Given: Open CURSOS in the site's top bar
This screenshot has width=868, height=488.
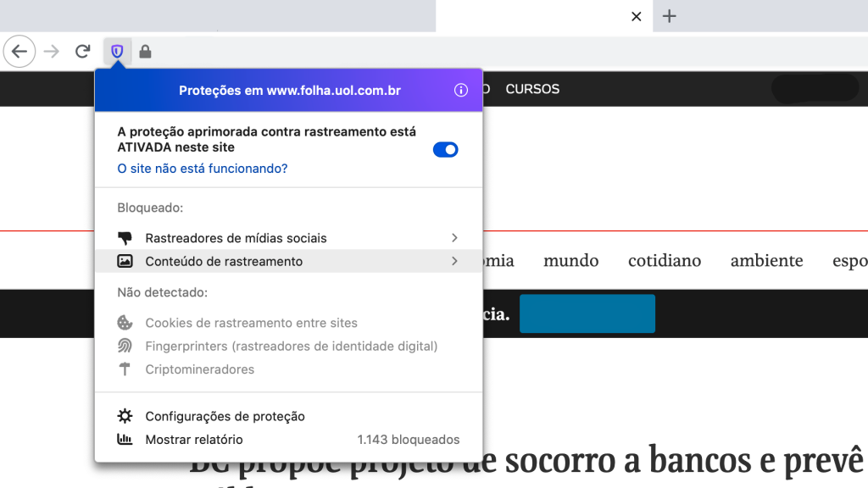Looking at the screenshot, I should (532, 89).
